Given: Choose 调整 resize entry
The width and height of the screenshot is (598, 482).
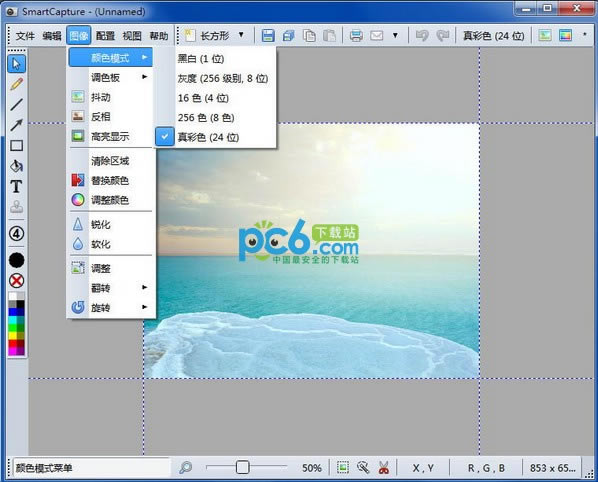Looking at the screenshot, I should tap(111, 268).
